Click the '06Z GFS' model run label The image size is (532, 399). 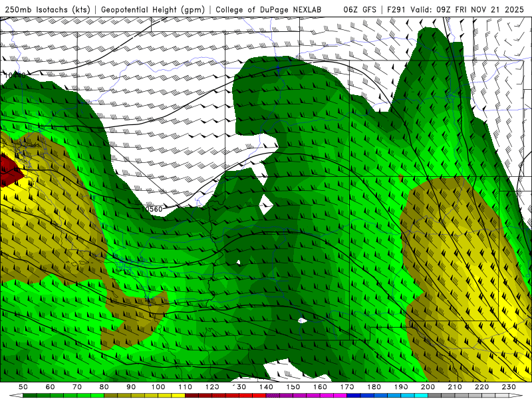coord(360,10)
